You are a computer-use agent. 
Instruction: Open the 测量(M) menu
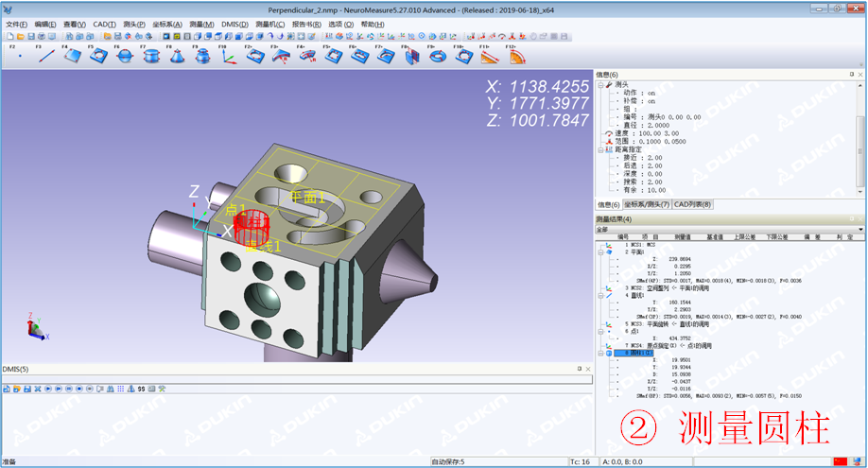(x=200, y=24)
